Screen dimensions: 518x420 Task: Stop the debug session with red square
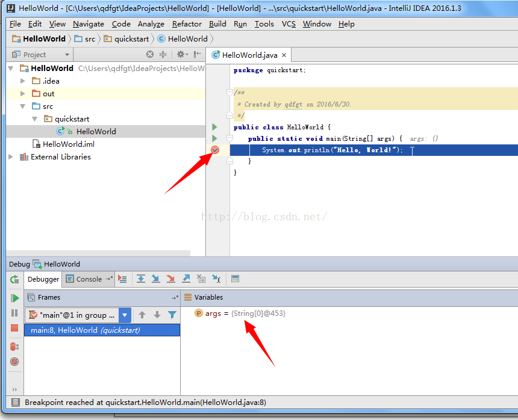pos(14,329)
